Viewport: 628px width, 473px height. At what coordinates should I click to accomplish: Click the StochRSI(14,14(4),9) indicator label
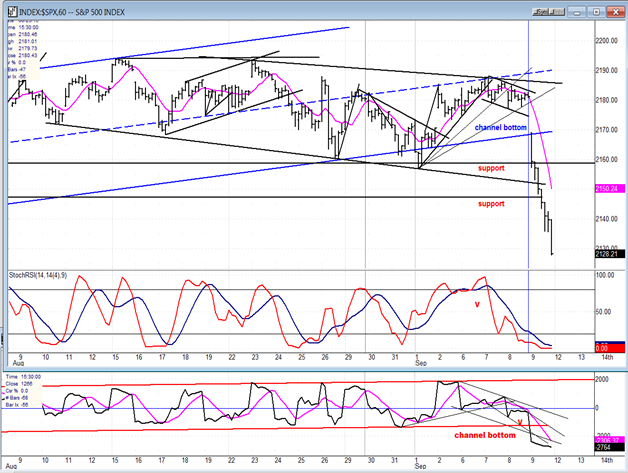coord(38,275)
